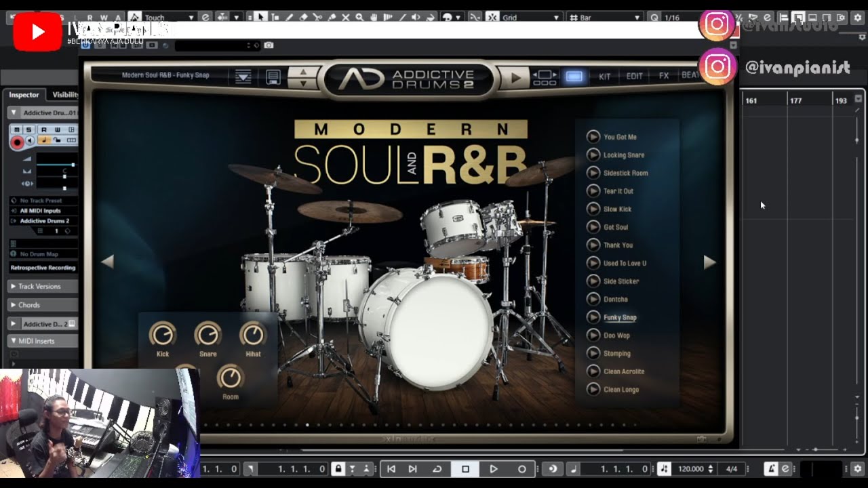Switch to the Inspector tab
This screenshot has height=488, width=868.
click(x=24, y=95)
